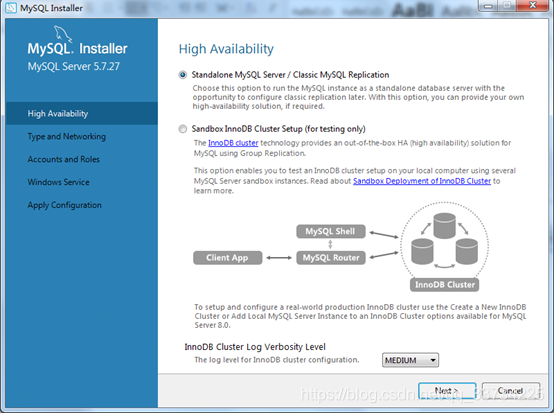Choose Sandbox InnoDB Cluster Setup radio

click(x=183, y=129)
